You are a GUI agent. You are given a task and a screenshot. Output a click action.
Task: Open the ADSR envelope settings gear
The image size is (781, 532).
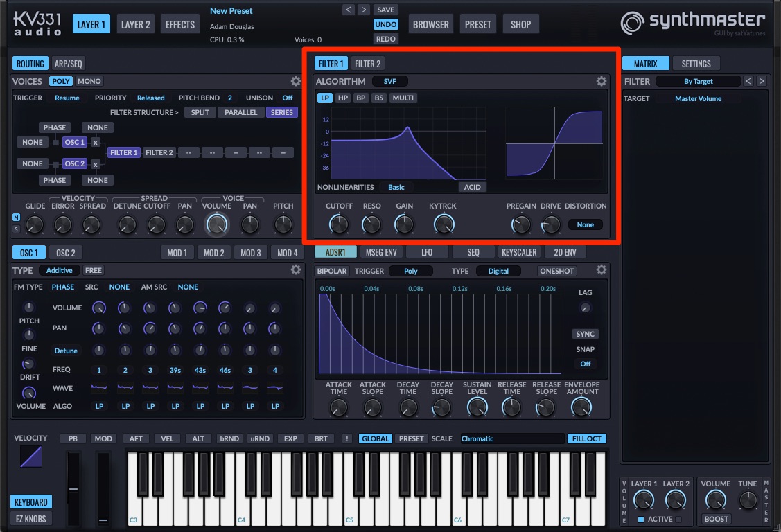point(602,269)
